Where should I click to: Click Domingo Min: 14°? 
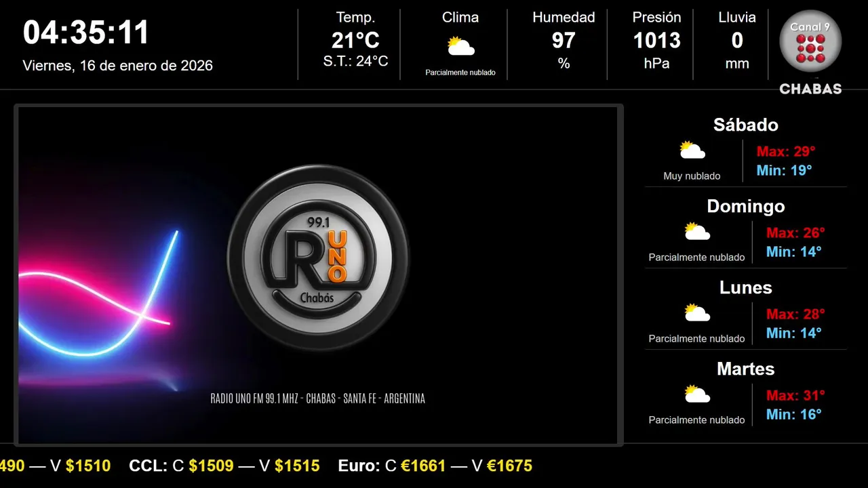(x=793, y=251)
